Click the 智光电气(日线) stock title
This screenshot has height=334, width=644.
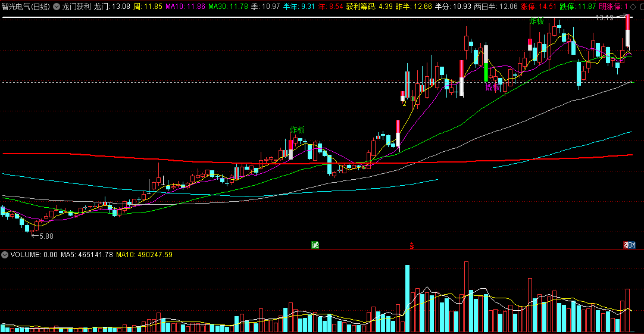26,7
